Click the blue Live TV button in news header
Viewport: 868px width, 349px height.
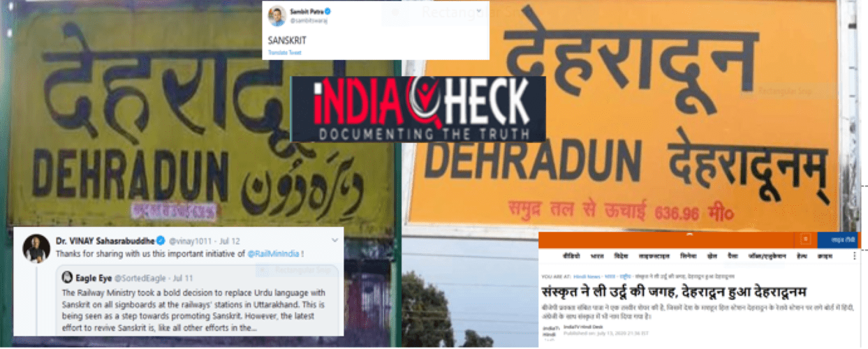(x=837, y=239)
